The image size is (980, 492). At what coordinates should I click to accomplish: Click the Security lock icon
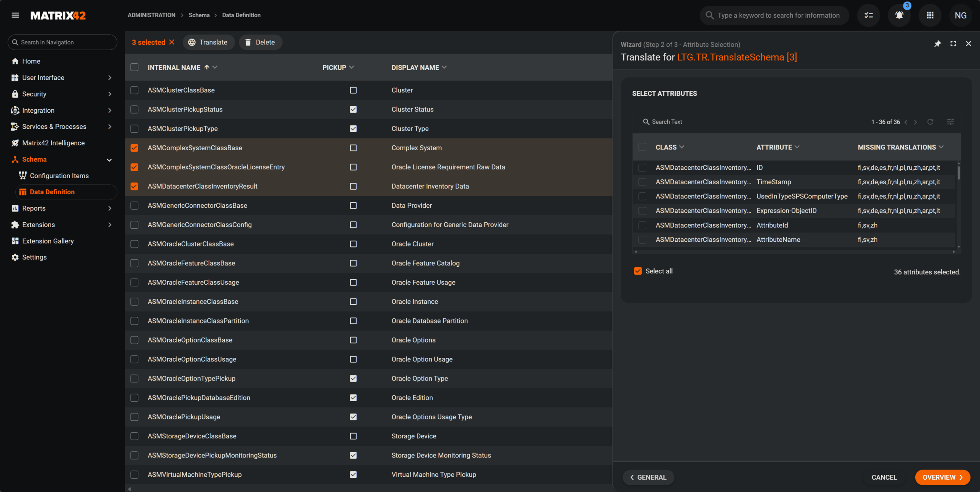coord(15,94)
